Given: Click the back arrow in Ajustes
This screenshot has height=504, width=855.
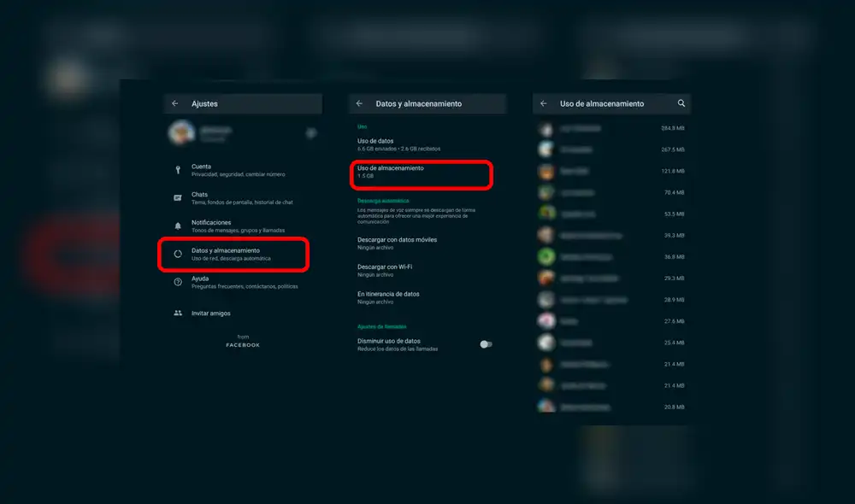Looking at the screenshot, I should coord(174,103).
